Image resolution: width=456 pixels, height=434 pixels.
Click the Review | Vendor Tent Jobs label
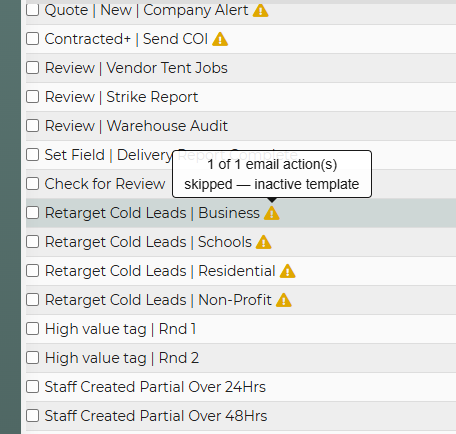(x=136, y=68)
